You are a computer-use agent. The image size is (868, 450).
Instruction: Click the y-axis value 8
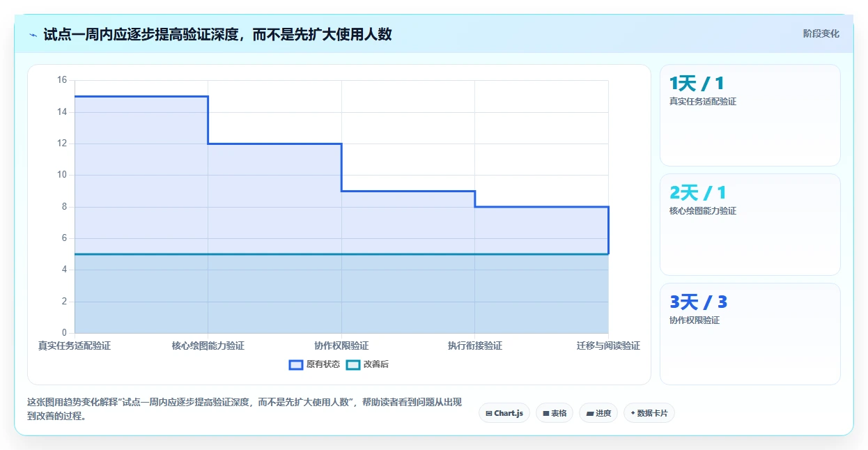64,206
